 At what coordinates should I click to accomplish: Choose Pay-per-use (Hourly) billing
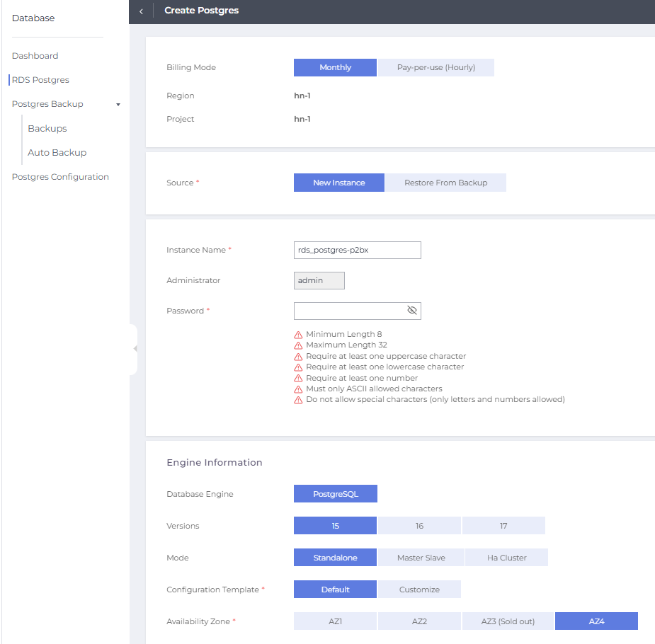[435, 67]
